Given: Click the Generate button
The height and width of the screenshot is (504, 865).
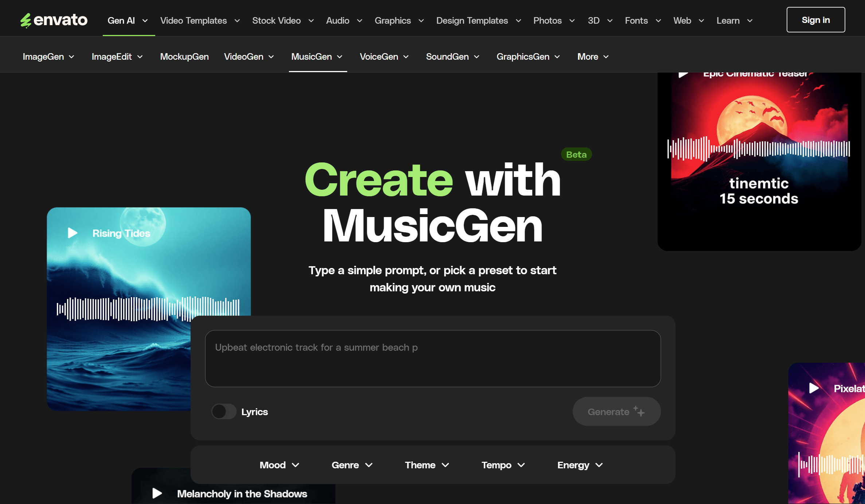Looking at the screenshot, I should (617, 412).
